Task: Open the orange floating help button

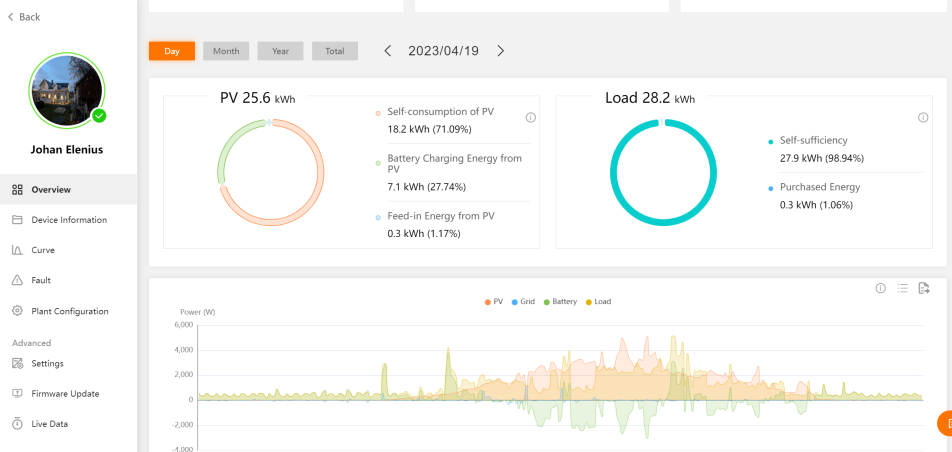Action: (x=945, y=423)
